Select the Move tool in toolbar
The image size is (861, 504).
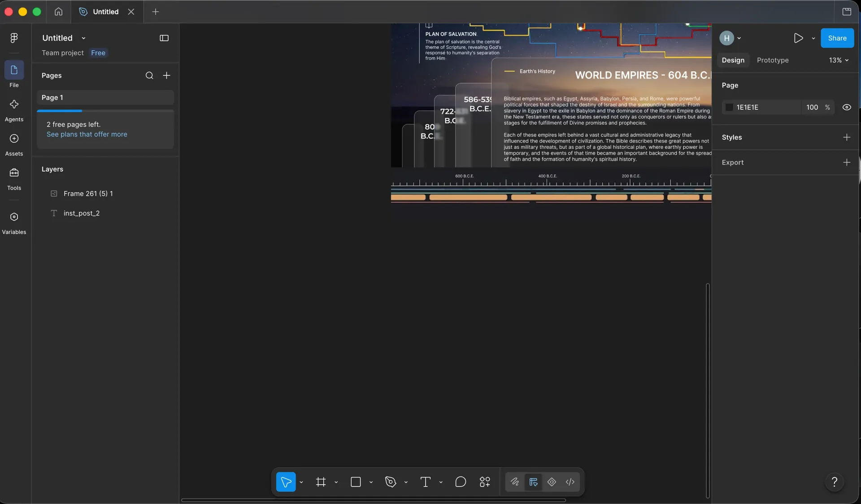tap(286, 482)
